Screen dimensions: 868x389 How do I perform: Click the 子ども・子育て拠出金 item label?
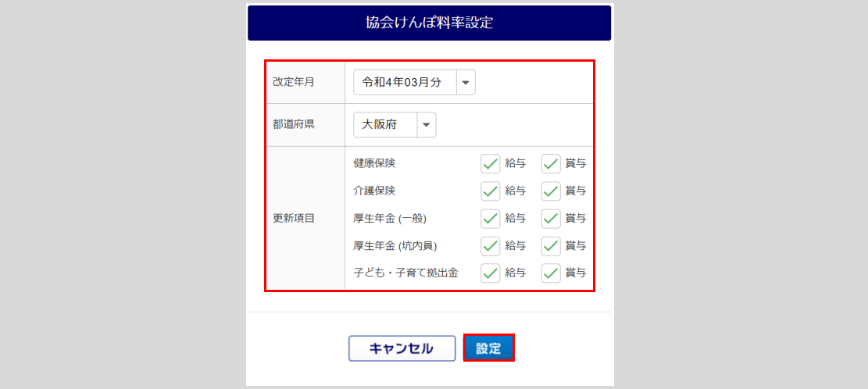[405, 273]
